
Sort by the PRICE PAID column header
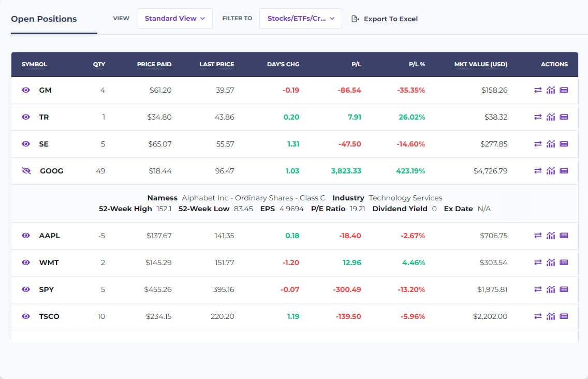pos(154,64)
